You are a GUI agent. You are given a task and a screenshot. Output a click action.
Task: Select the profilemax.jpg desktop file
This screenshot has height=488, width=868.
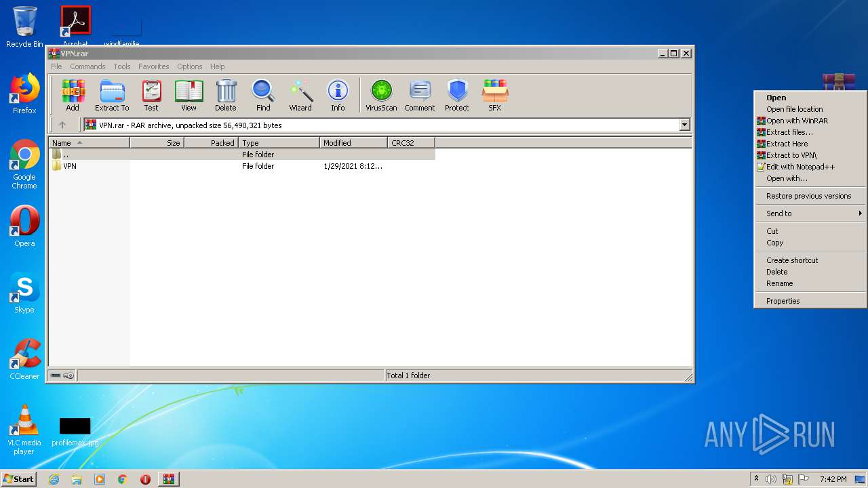click(75, 432)
